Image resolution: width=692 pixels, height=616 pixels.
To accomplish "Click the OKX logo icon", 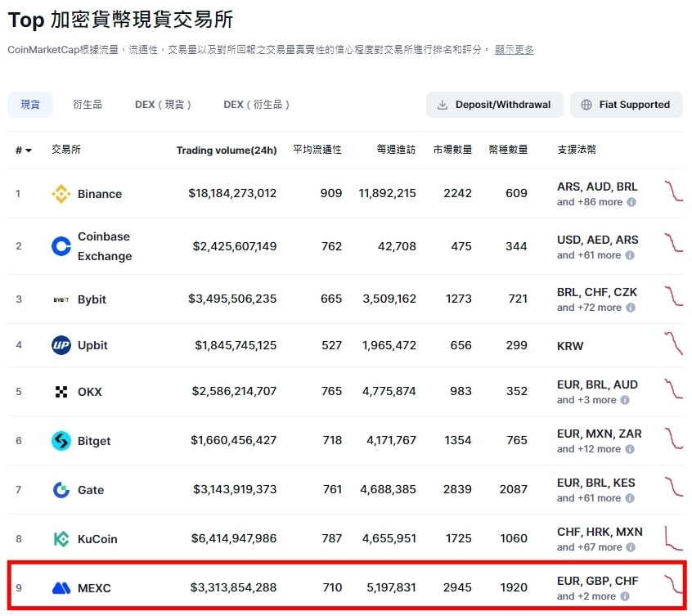I will [x=61, y=392].
